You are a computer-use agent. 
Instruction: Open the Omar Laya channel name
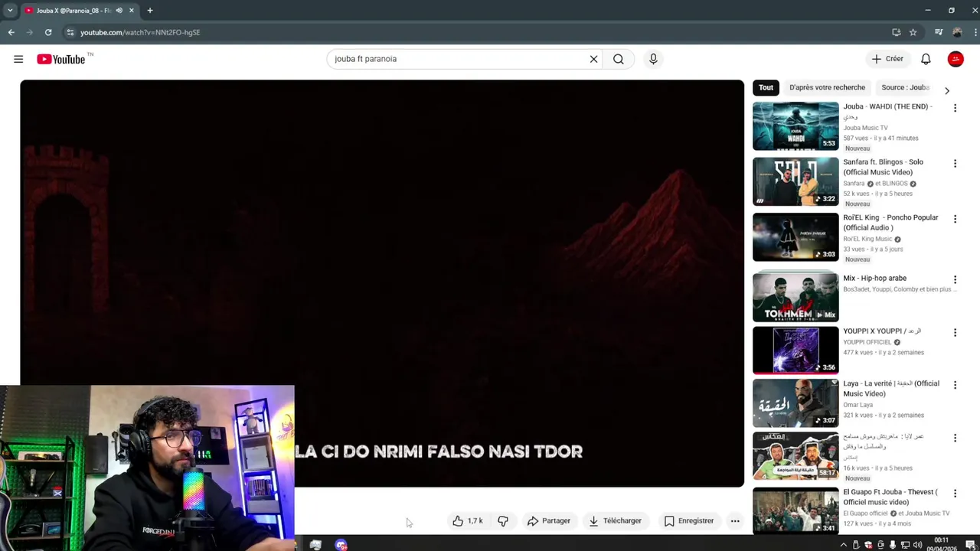(x=857, y=405)
